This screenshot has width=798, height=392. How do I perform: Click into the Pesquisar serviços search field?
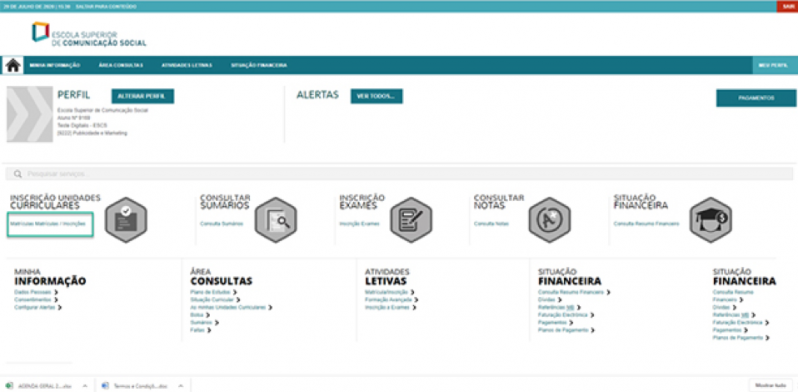pyautogui.click(x=399, y=174)
